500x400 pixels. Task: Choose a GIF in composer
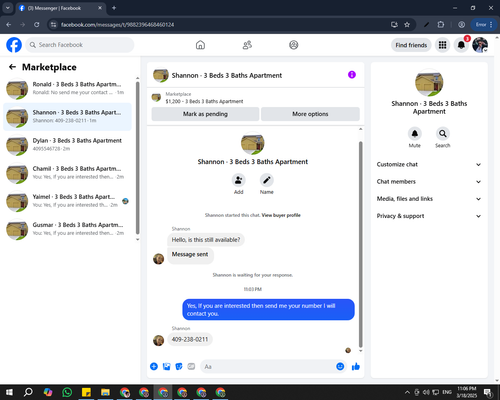point(191,367)
